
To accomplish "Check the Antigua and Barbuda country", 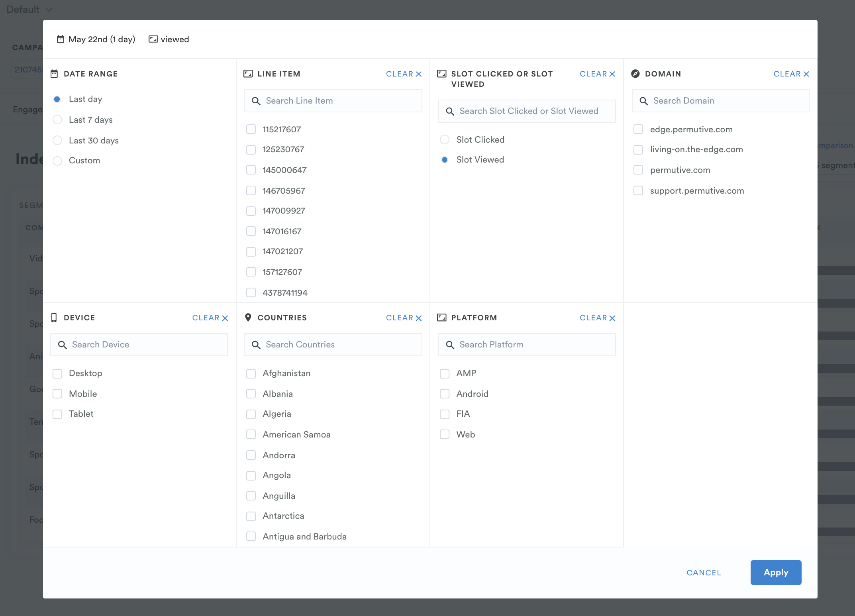I will pyautogui.click(x=251, y=536).
